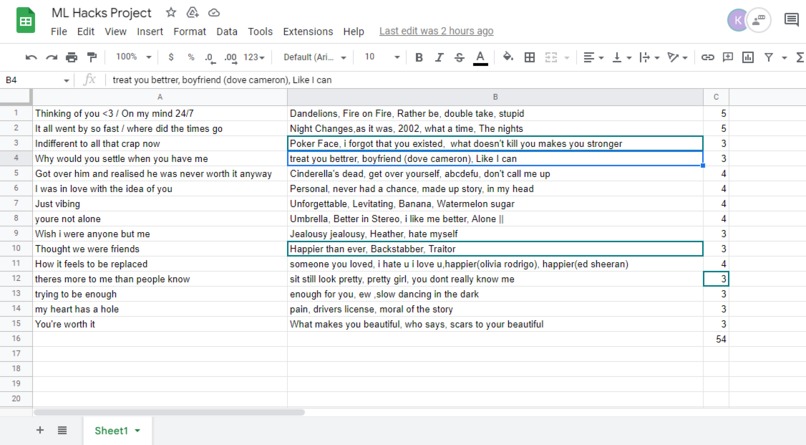
Task: Open the vertical align dropdown
Action: tap(621, 58)
